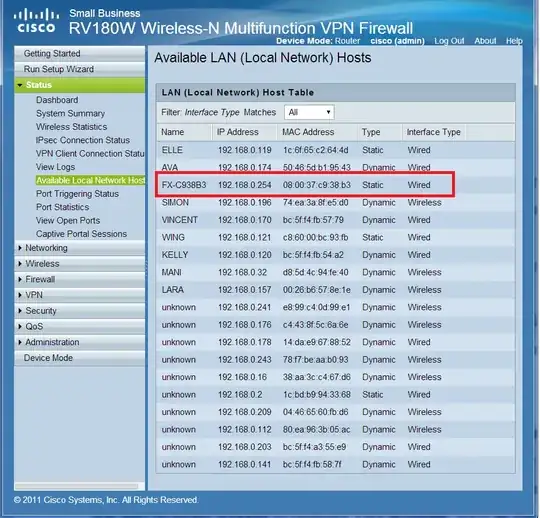Click MAC address c8:60:00:bc:93:fb
This screenshot has width=540, height=518.
point(315,238)
